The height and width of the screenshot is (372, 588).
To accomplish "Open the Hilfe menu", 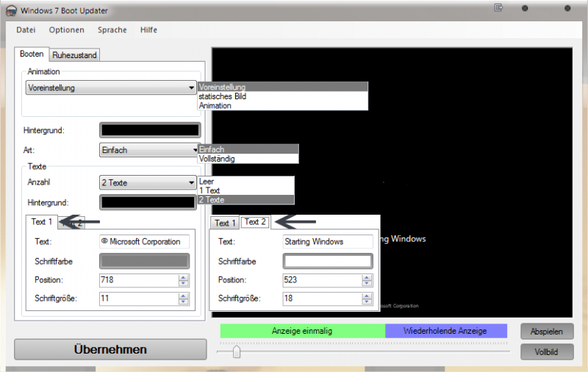I will (x=148, y=30).
